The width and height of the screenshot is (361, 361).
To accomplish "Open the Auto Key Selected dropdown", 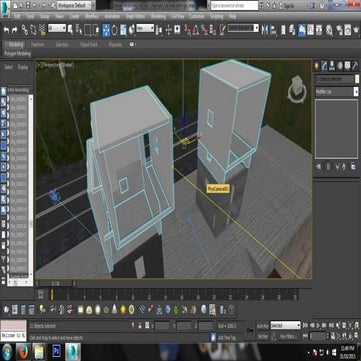I will [285, 325].
